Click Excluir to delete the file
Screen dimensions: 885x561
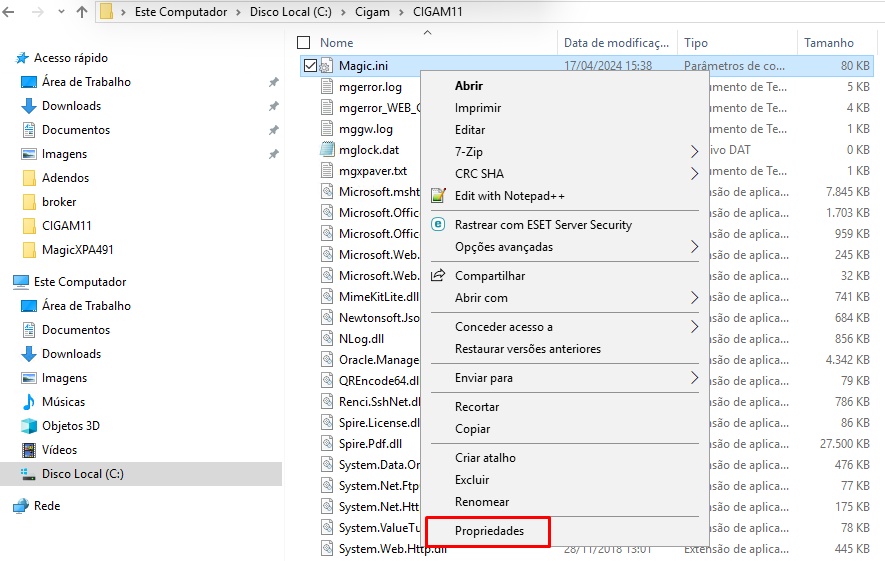click(472, 480)
